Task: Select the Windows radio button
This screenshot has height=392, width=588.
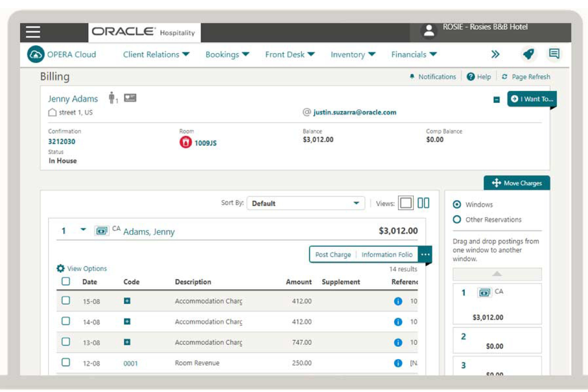Action: [x=457, y=205]
